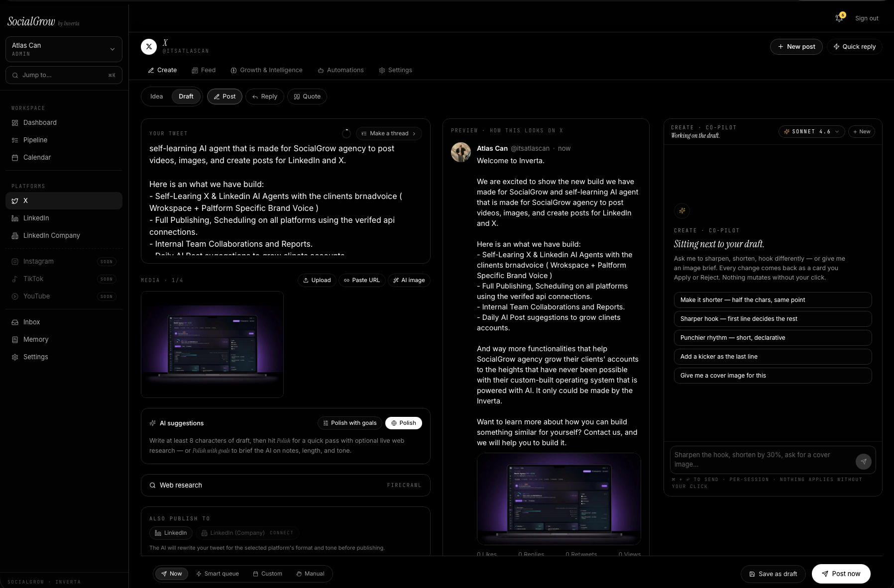Switch to the Feed tab
894x588 pixels.
(x=204, y=70)
